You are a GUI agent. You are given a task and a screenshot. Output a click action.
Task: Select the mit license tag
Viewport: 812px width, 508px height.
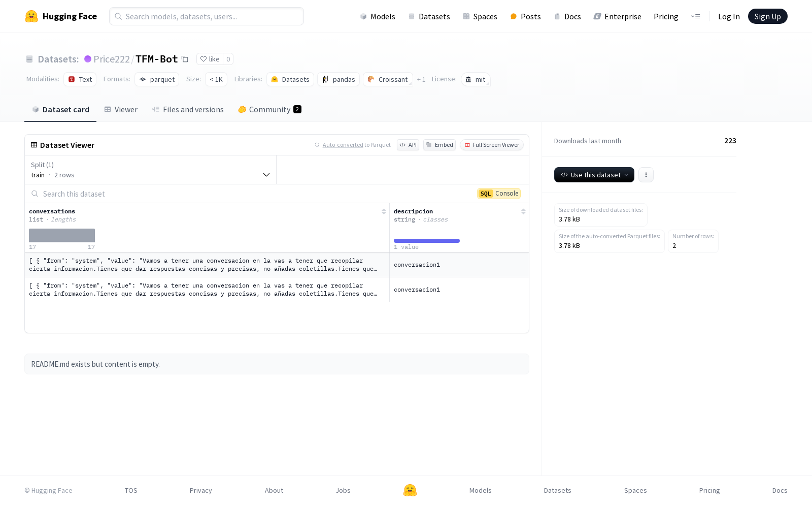click(476, 79)
